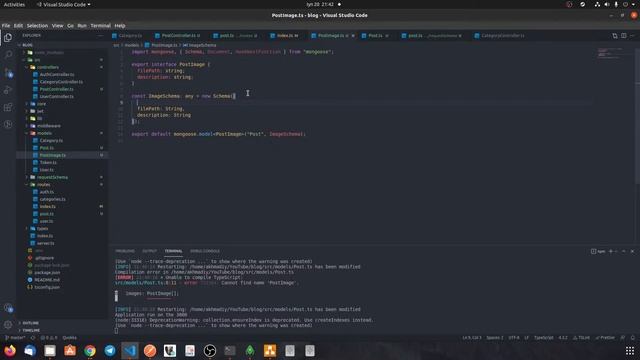The image size is (640, 360).
Task: Click the master branch indicator in the status bar
Action: (15, 338)
